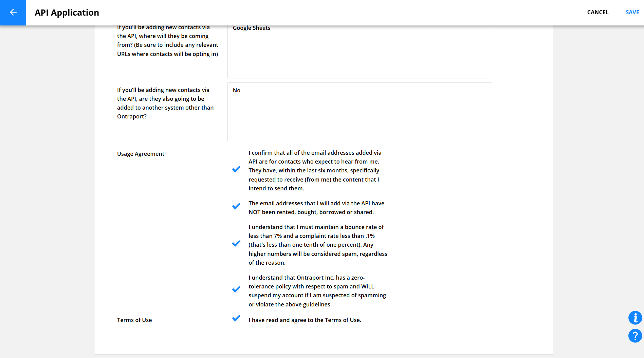Click the back arrow icon
644x358 pixels.
point(13,13)
